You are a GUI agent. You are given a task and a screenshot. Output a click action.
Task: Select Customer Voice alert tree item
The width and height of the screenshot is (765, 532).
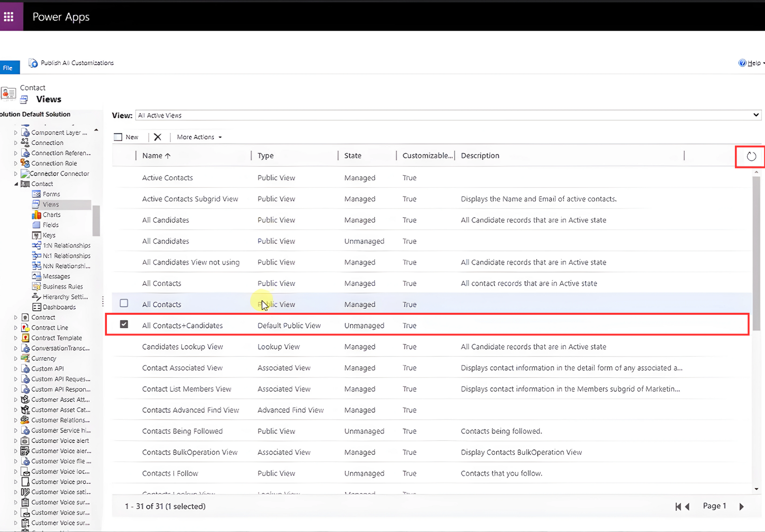pos(60,441)
